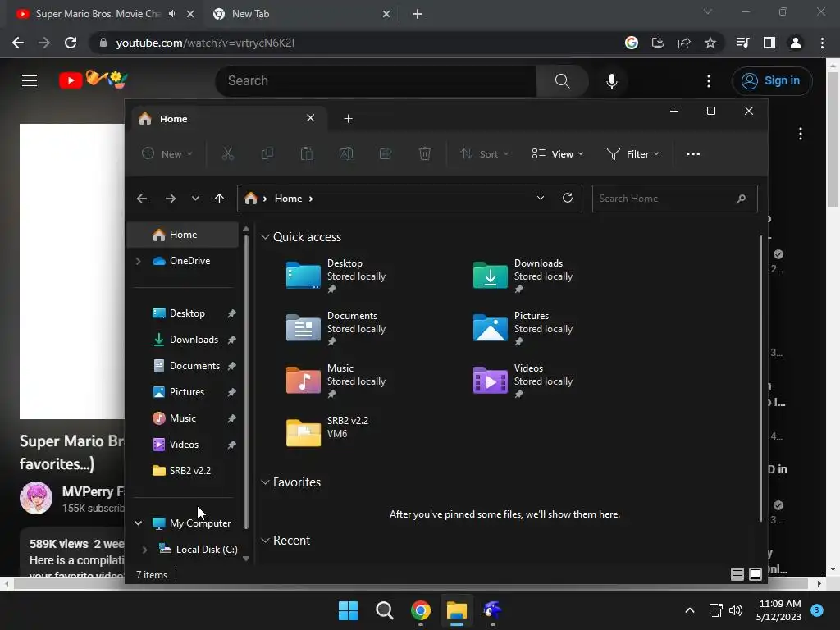
Task: Show hidden system tray icons
Action: pyautogui.click(x=689, y=610)
